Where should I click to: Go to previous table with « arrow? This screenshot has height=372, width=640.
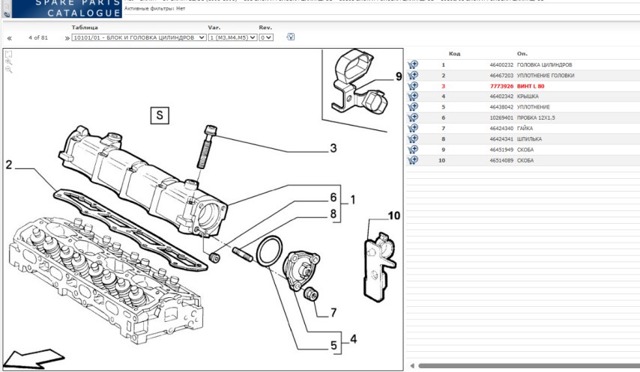[x=9, y=38]
